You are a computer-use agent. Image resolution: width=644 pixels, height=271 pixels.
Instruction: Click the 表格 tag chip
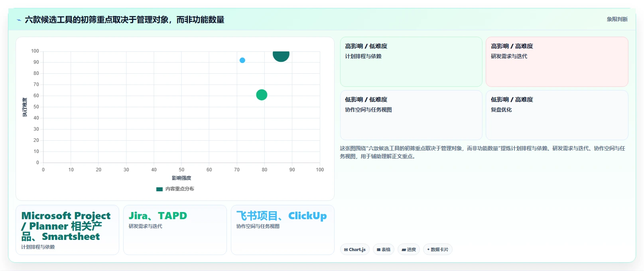click(x=384, y=249)
